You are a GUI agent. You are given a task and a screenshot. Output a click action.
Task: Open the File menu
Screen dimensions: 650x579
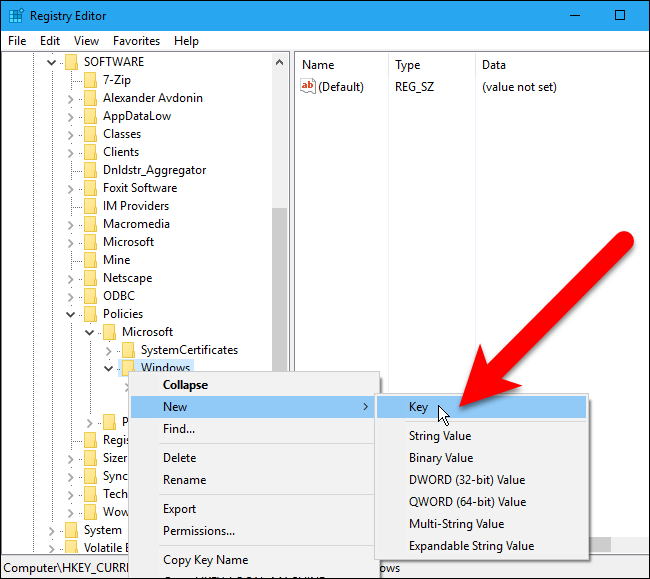[17, 41]
